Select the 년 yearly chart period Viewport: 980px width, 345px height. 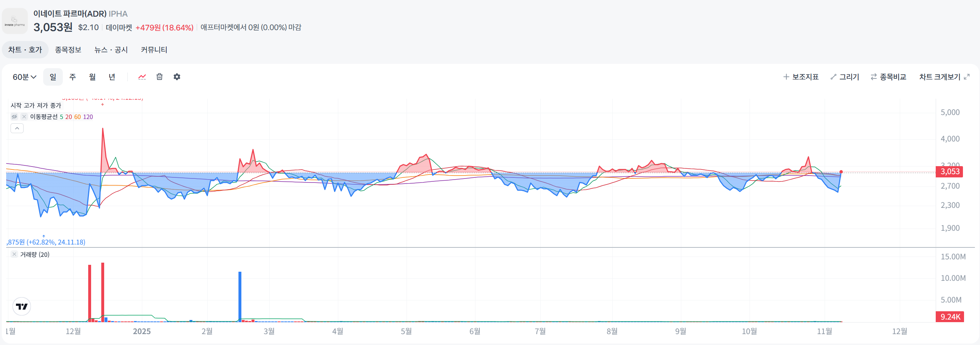112,77
